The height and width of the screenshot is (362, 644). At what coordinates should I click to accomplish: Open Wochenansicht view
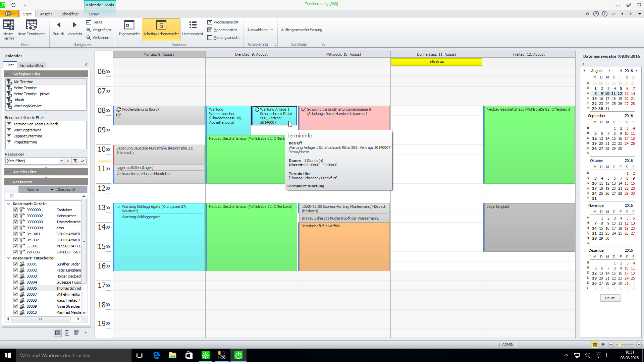coord(223,22)
